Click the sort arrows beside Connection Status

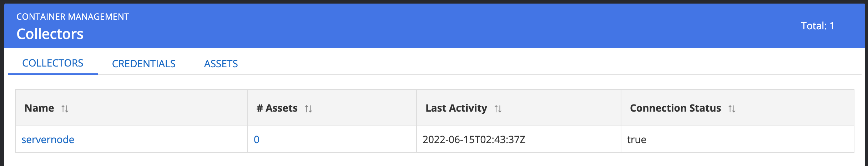(x=732, y=109)
